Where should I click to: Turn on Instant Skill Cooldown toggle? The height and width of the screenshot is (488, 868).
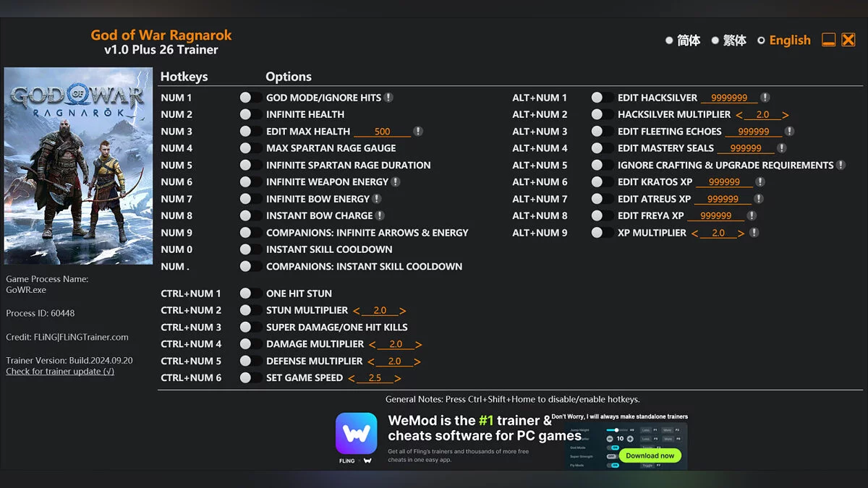coord(250,249)
